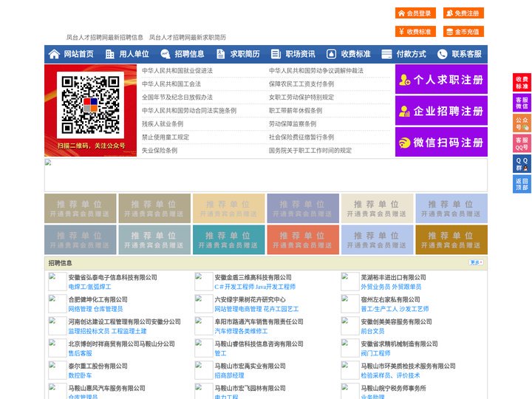Open the 招聘信息 menu item
This screenshot has height=399, width=532.
189,54
